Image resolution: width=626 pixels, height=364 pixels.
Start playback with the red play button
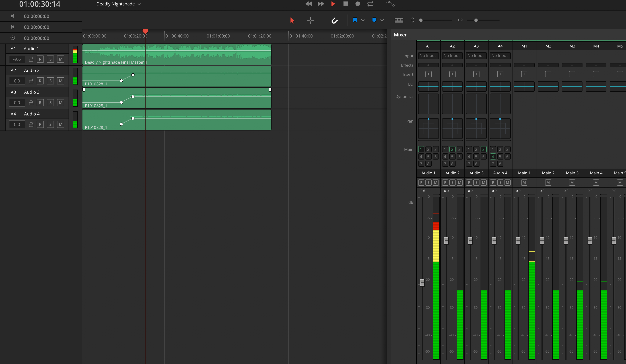[x=333, y=4]
